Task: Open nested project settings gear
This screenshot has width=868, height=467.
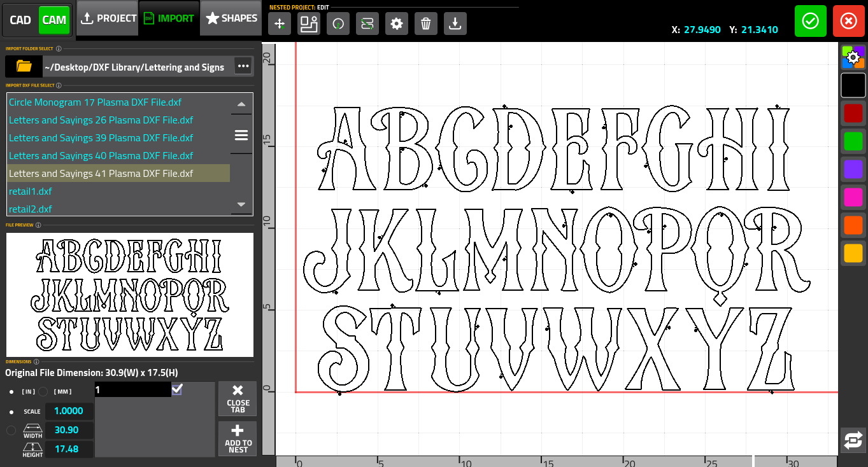Action: (397, 24)
